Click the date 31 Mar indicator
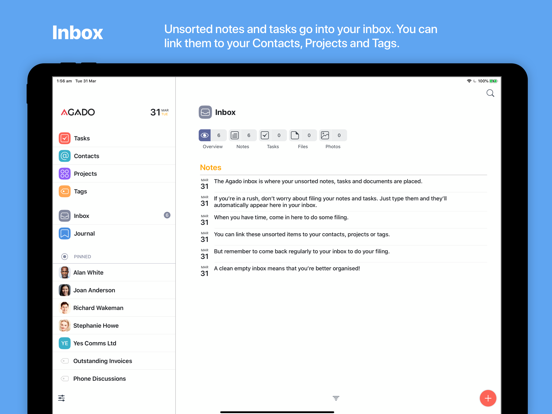 (x=159, y=112)
